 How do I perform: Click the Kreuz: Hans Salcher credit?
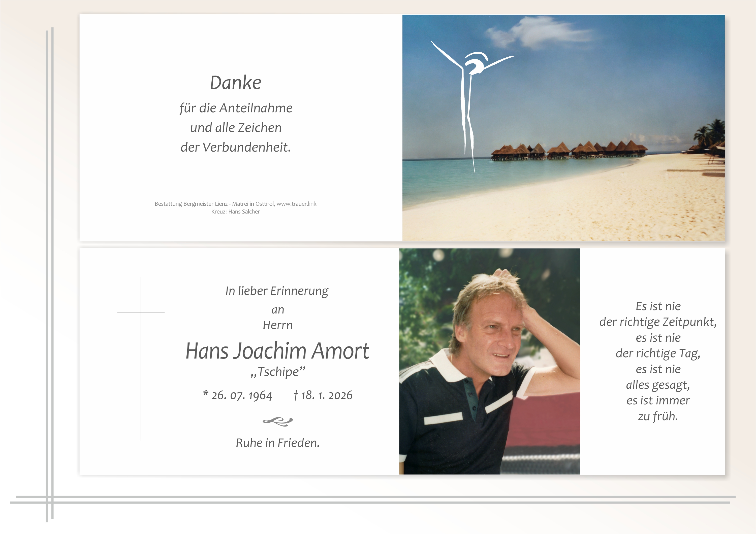pos(235,212)
